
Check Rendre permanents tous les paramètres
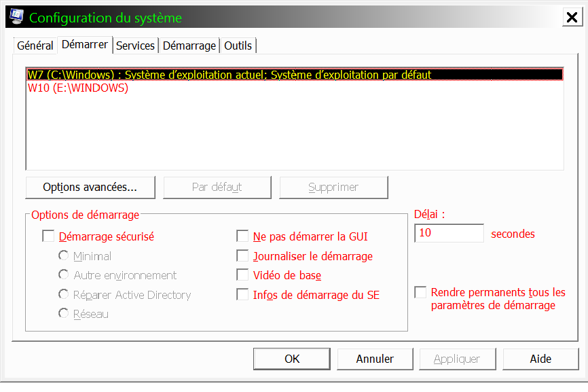[420, 292]
